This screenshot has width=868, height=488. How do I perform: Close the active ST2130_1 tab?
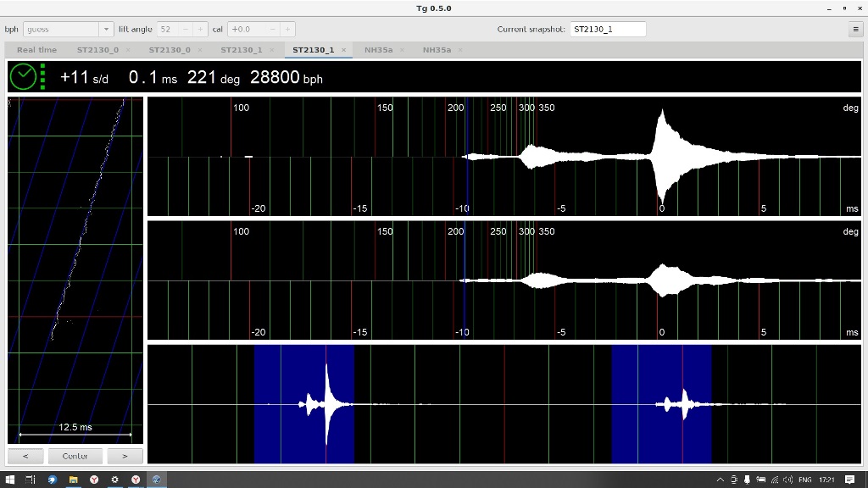pos(343,50)
